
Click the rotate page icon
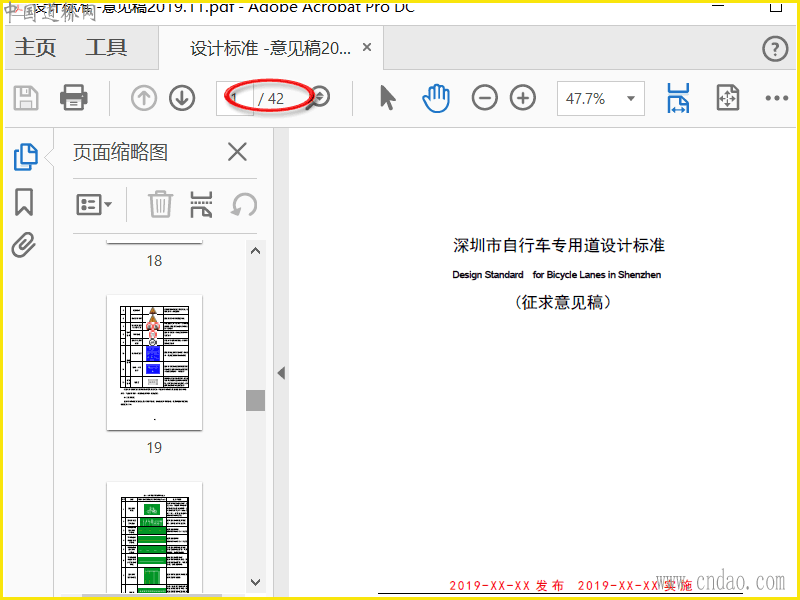(243, 205)
